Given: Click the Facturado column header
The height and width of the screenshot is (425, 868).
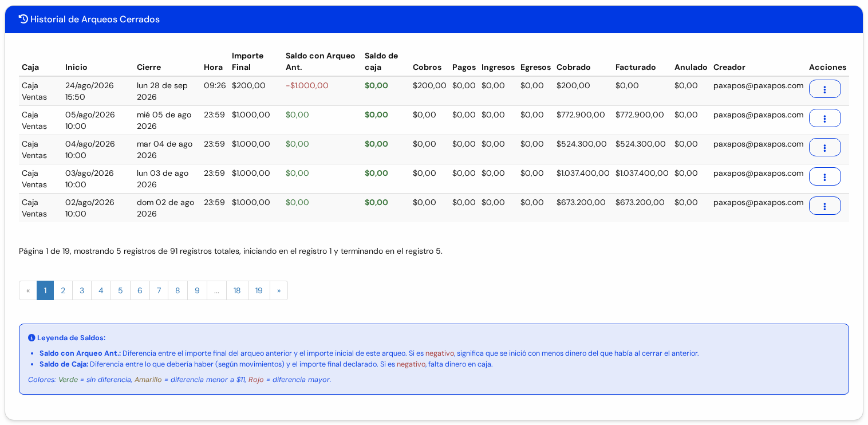Looking at the screenshot, I should pos(636,67).
